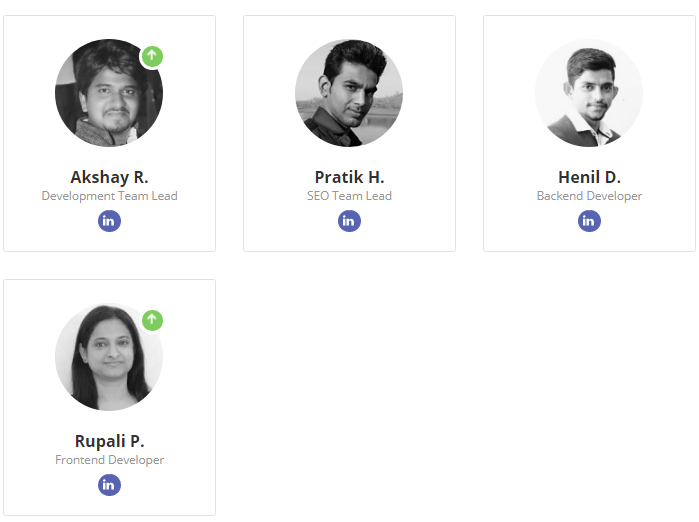
Task: Open Akshay R.'s LinkedIn icon
Action: (x=109, y=221)
